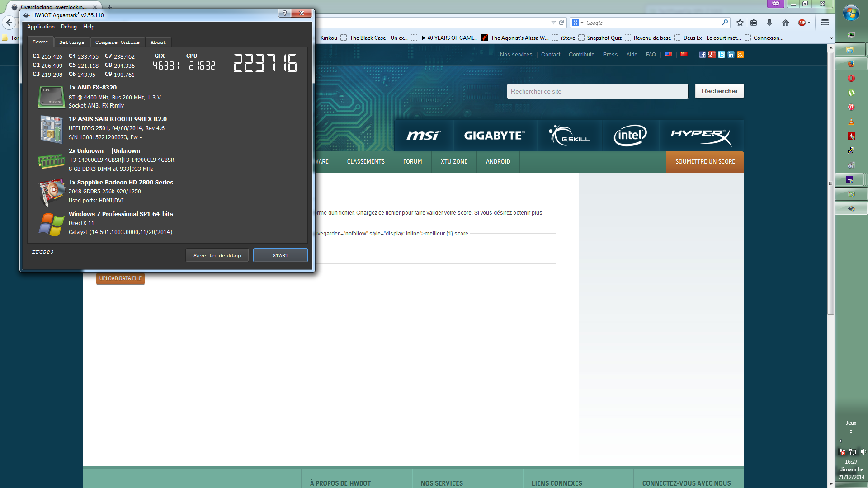Open network tray icon
Screen dimensions: 868x488
(x=853, y=451)
